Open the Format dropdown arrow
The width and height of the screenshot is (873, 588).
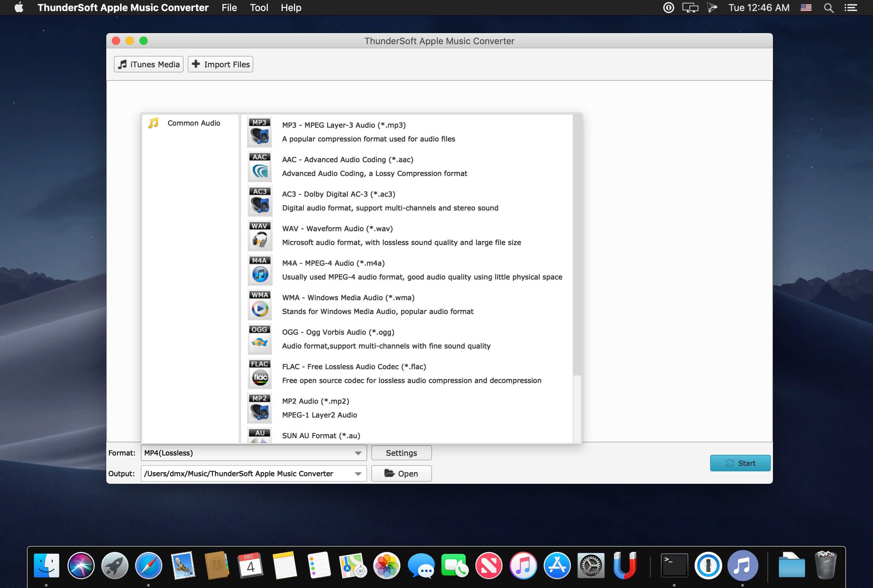pos(358,453)
